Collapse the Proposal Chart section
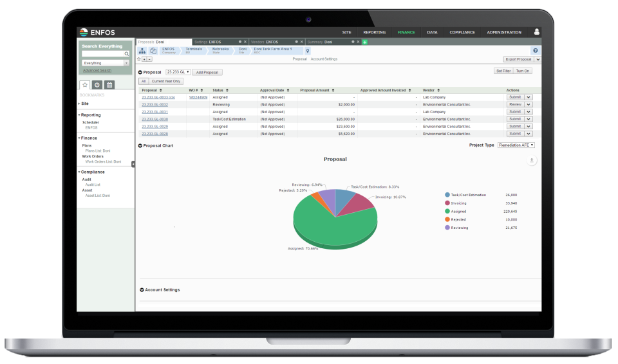The width and height of the screenshot is (618, 364). 140,146
